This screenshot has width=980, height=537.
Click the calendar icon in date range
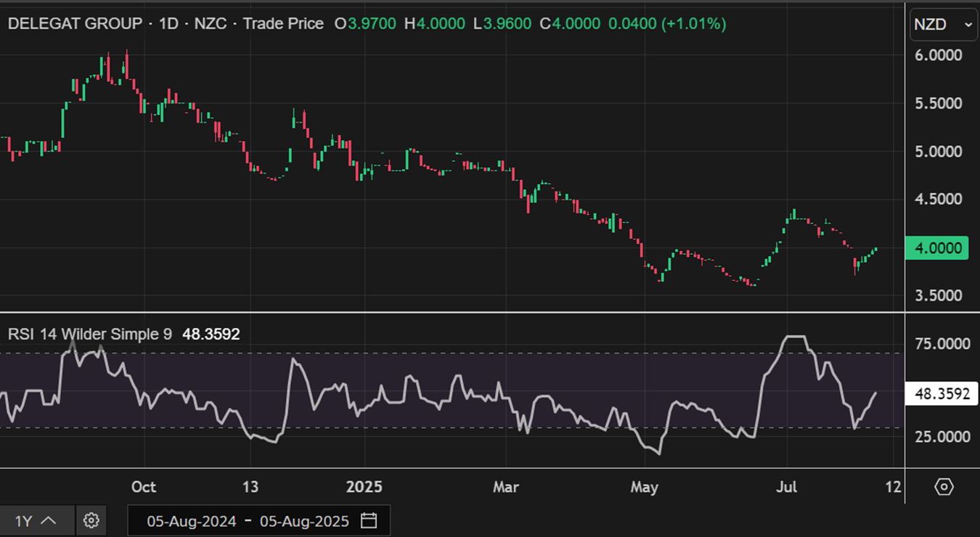pos(369,521)
